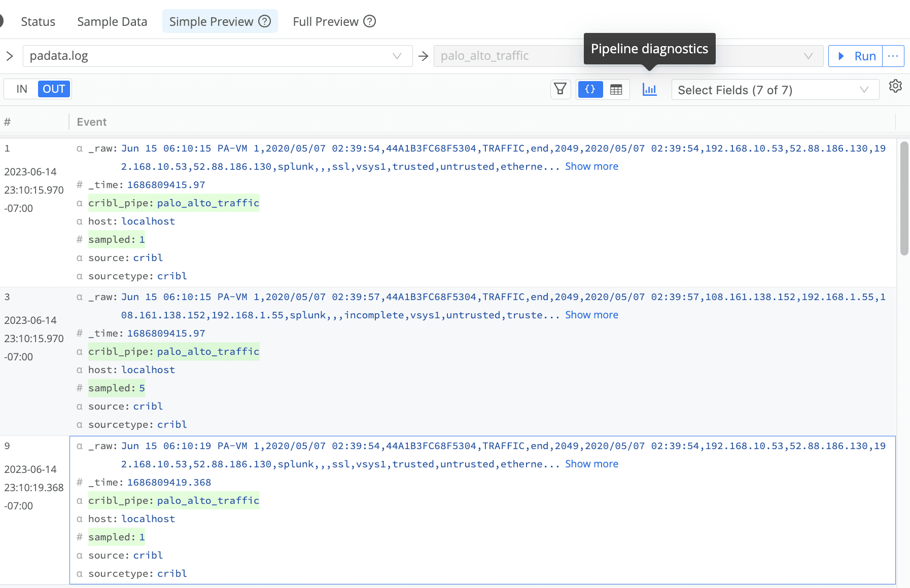The image size is (910, 588).
Task: Open pipeline diagnostics chart icon
Action: (x=649, y=90)
